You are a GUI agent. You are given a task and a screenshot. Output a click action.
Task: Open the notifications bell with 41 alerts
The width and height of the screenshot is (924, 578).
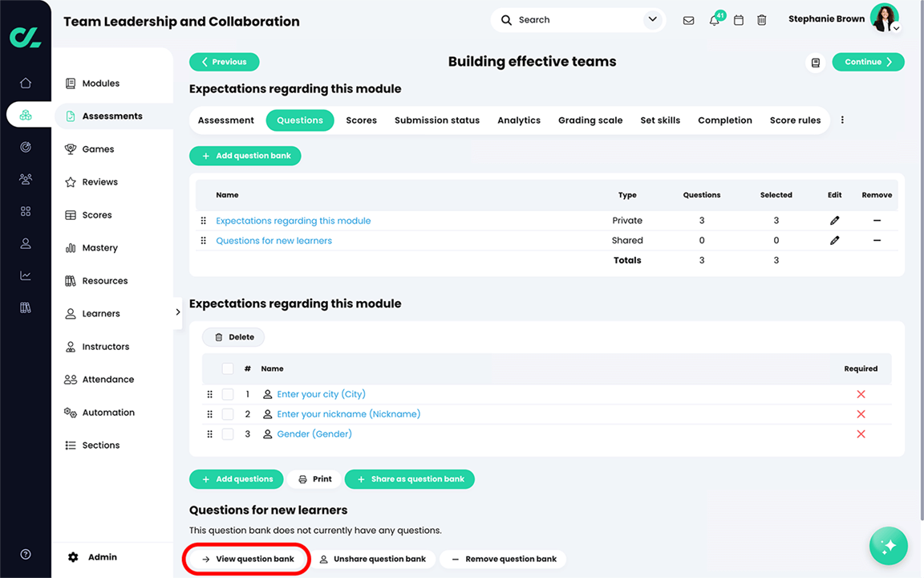(713, 19)
